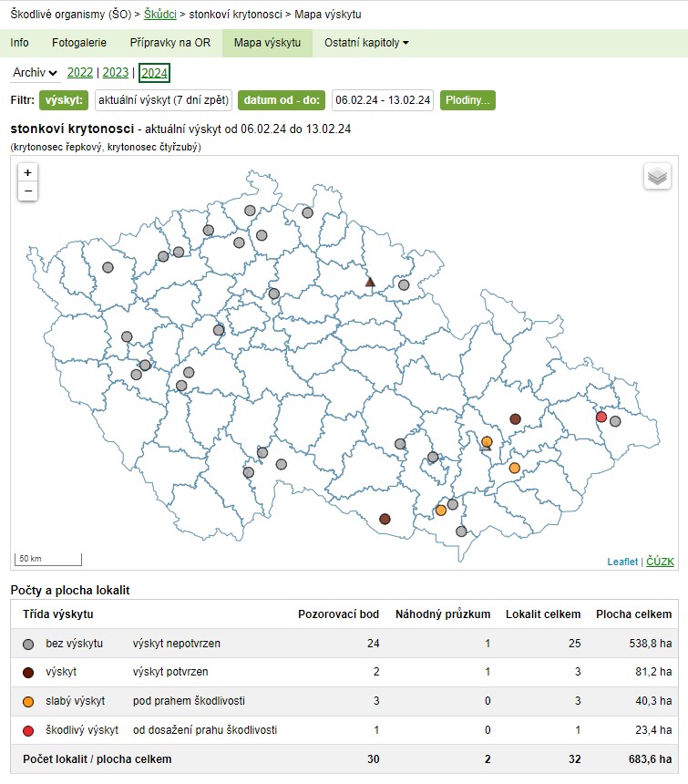The height and width of the screenshot is (784, 688).
Task: Click the Třída výskytu column header
Action: point(58,614)
